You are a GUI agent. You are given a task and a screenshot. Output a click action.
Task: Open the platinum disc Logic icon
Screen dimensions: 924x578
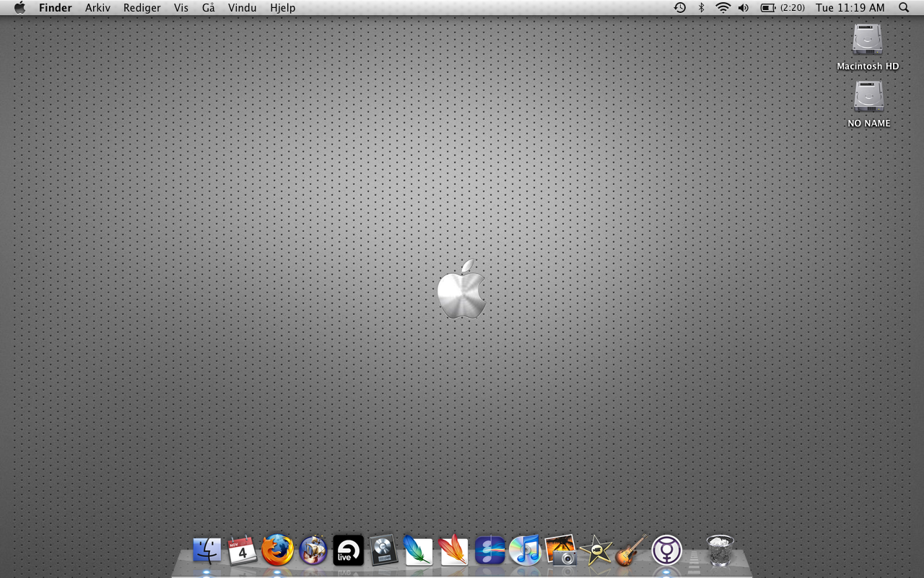383,551
